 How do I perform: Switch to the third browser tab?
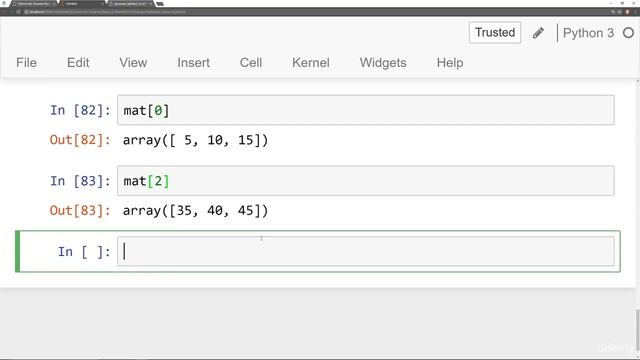pos(131,4)
